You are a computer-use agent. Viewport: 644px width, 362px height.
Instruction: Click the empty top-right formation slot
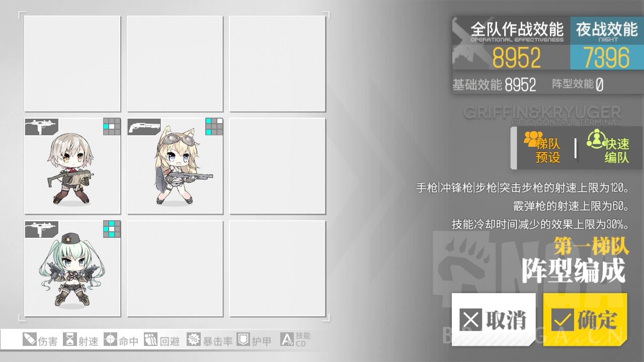(x=278, y=64)
